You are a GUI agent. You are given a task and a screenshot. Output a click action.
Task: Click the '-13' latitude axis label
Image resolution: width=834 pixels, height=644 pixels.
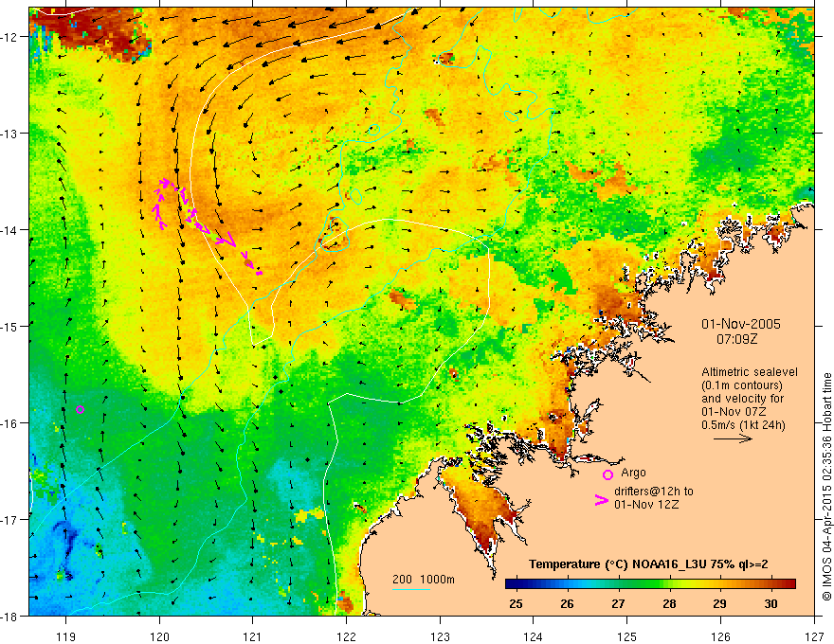pyautogui.click(x=10, y=133)
